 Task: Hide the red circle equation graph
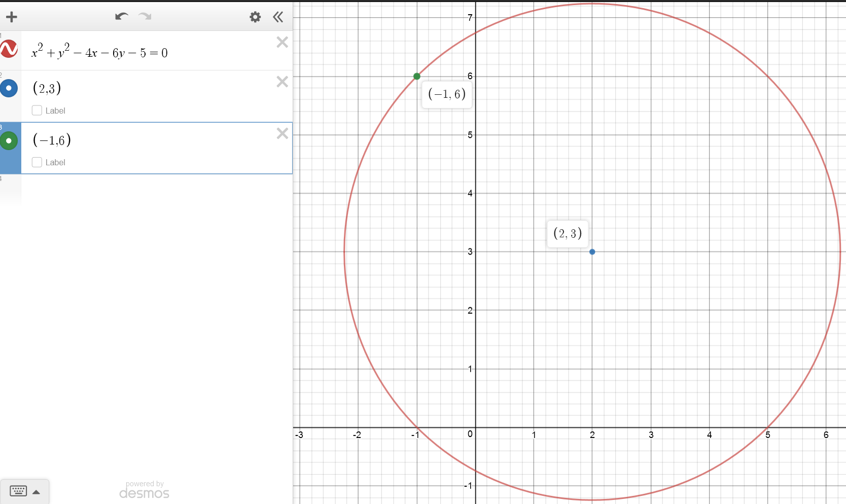9,49
